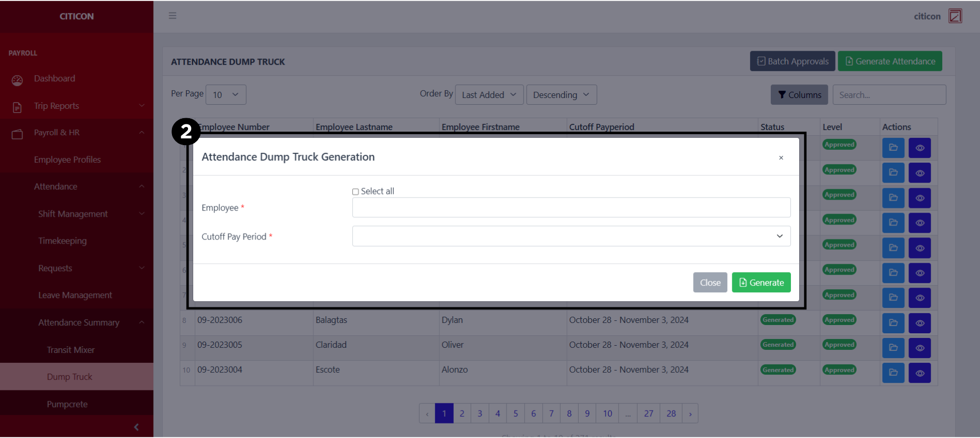Click the hamburger menu icon in header
The image size is (980, 438).
point(172,16)
